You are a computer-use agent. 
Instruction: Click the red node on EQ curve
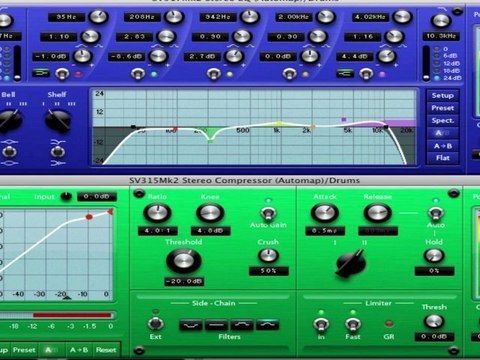coord(175,129)
